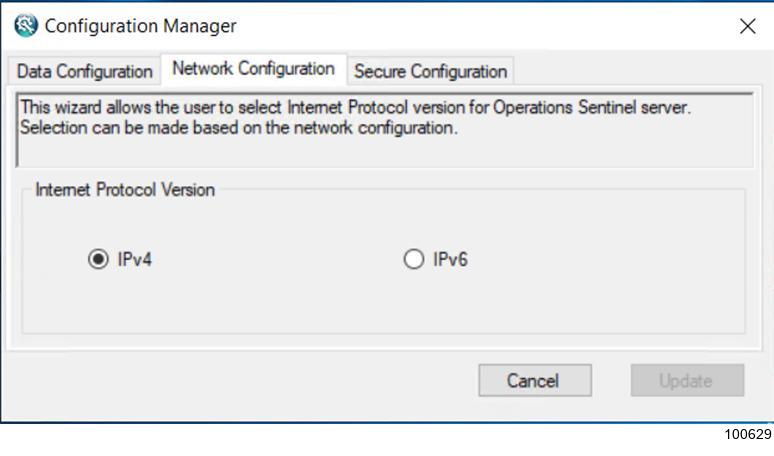Click the IPv6 text label

click(450, 260)
